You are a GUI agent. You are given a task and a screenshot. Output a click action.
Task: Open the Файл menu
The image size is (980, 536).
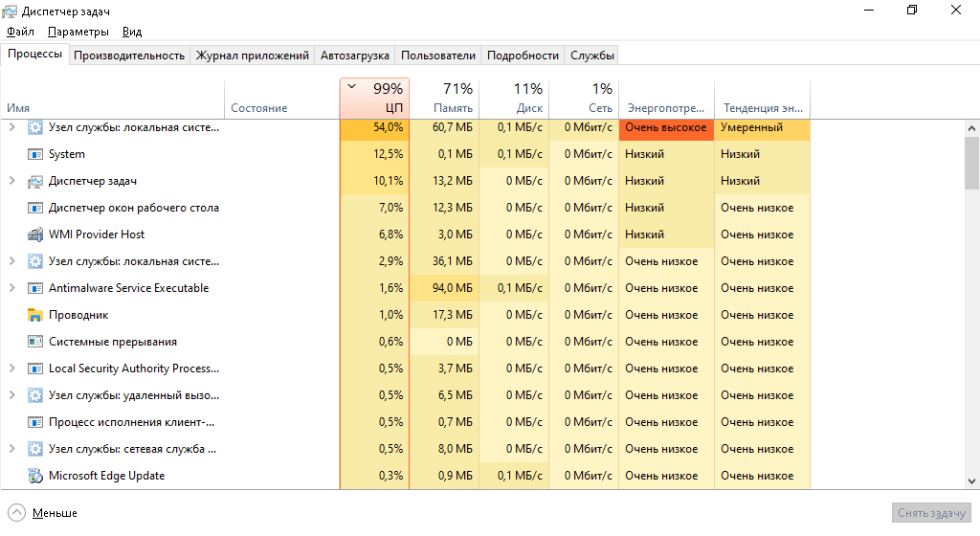[20, 32]
